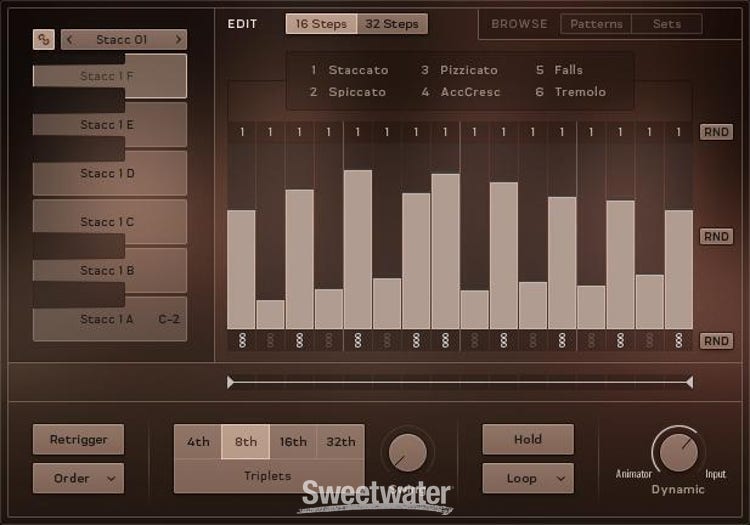Toggle the chain icon under the first step
The image size is (750, 525).
tap(241, 341)
